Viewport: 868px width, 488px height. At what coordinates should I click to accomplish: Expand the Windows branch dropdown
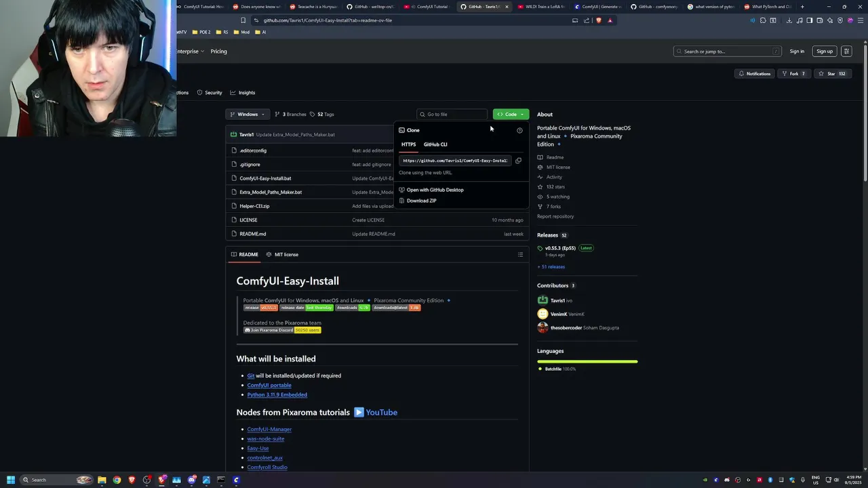(248, 114)
